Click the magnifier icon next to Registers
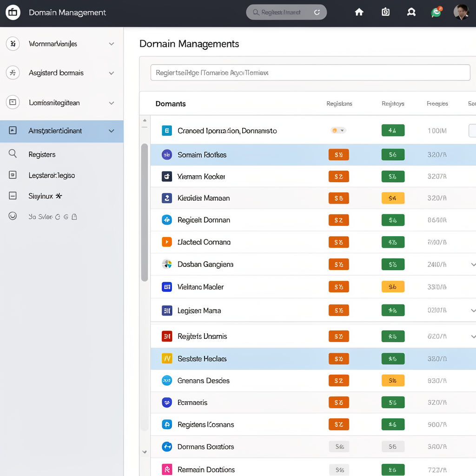476x476 pixels. [x=13, y=153]
